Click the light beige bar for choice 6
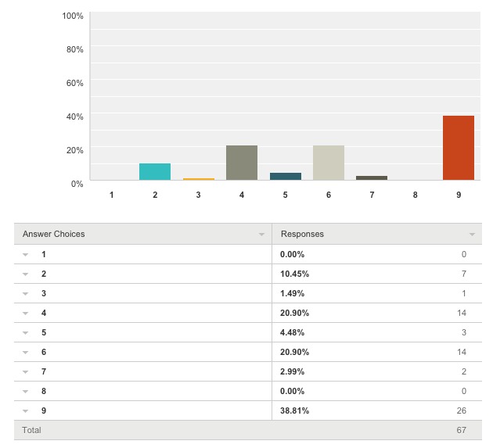Screen dimensions: 493x448 coord(329,163)
